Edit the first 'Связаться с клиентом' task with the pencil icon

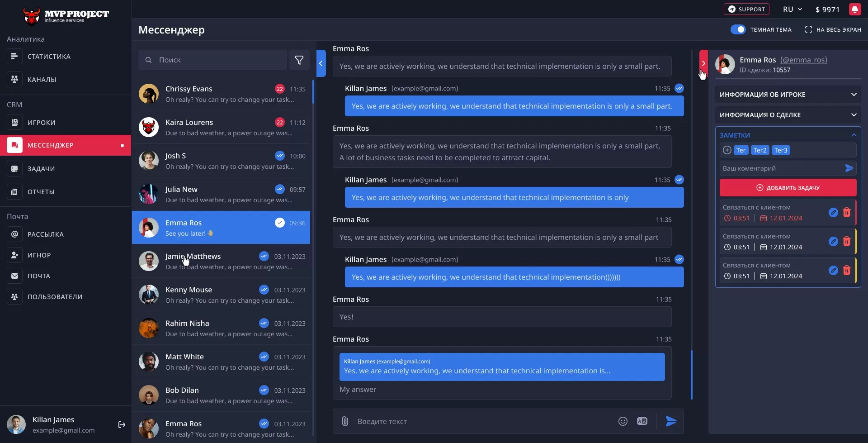(x=833, y=212)
